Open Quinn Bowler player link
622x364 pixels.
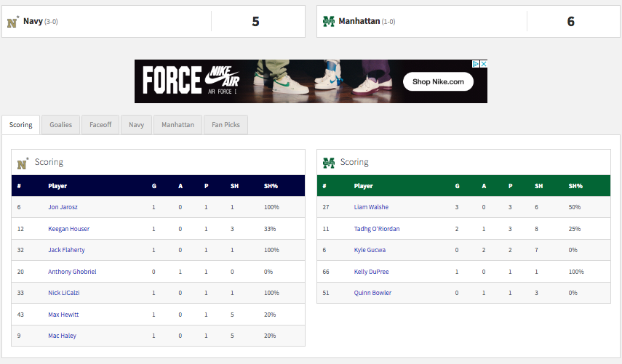click(x=372, y=293)
